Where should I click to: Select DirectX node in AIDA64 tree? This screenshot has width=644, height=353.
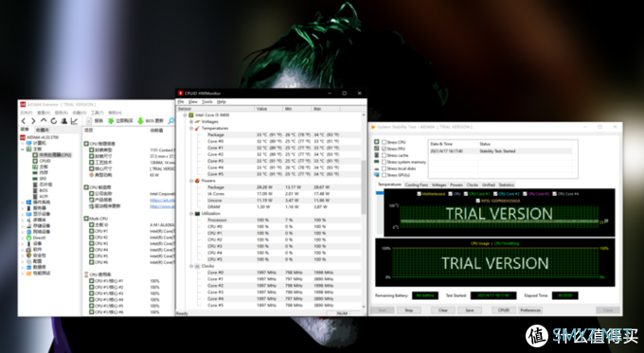click(36, 238)
